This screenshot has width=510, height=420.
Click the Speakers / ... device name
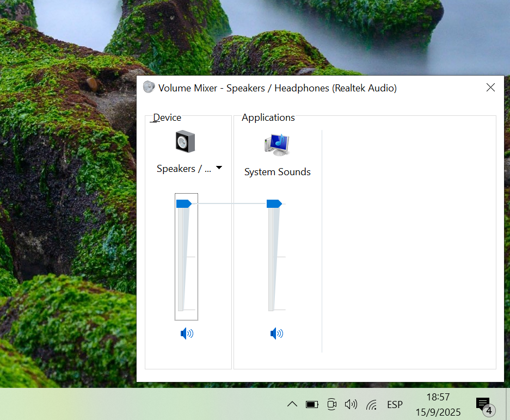(x=183, y=169)
